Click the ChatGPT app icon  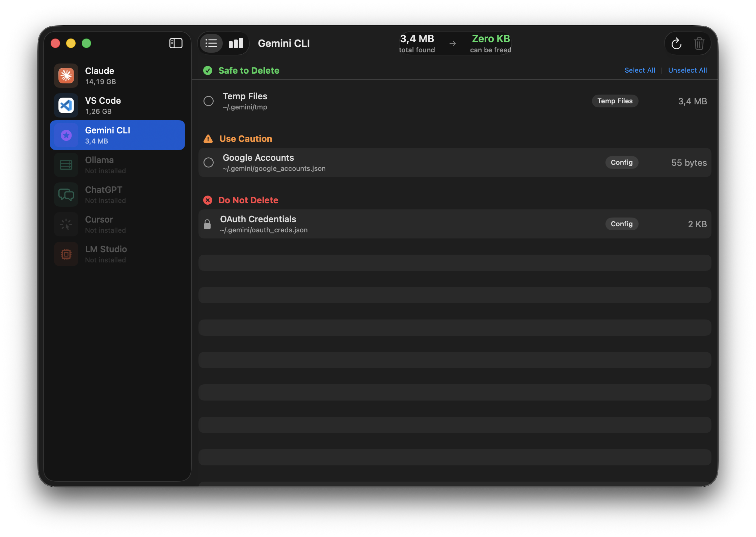pyautogui.click(x=66, y=194)
